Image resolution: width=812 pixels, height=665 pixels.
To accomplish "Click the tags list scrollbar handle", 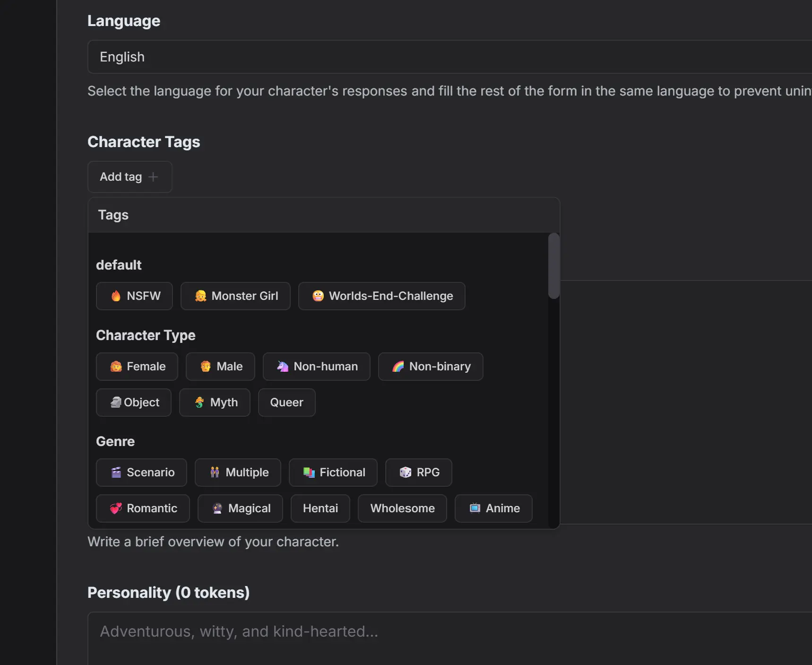I will pyautogui.click(x=553, y=266).
